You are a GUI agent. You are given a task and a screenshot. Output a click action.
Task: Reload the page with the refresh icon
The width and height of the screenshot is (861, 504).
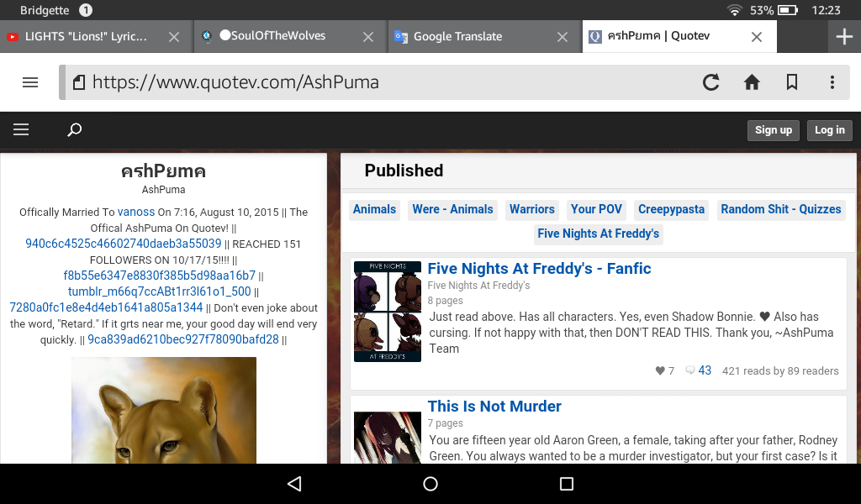(711, 82)
